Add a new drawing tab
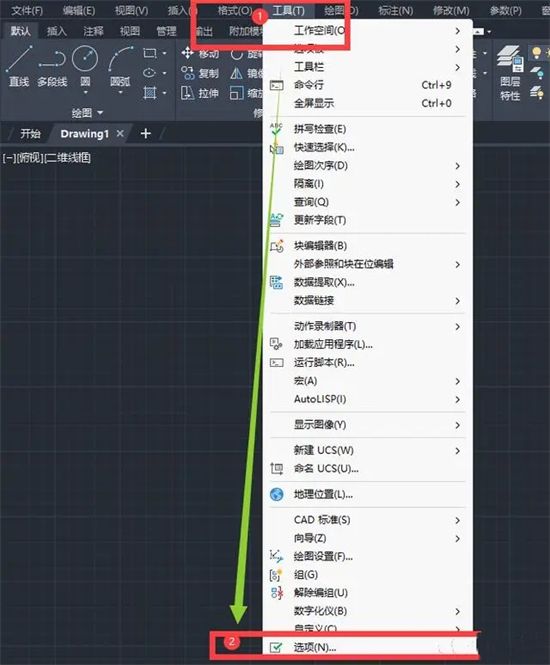 (145, 134)
